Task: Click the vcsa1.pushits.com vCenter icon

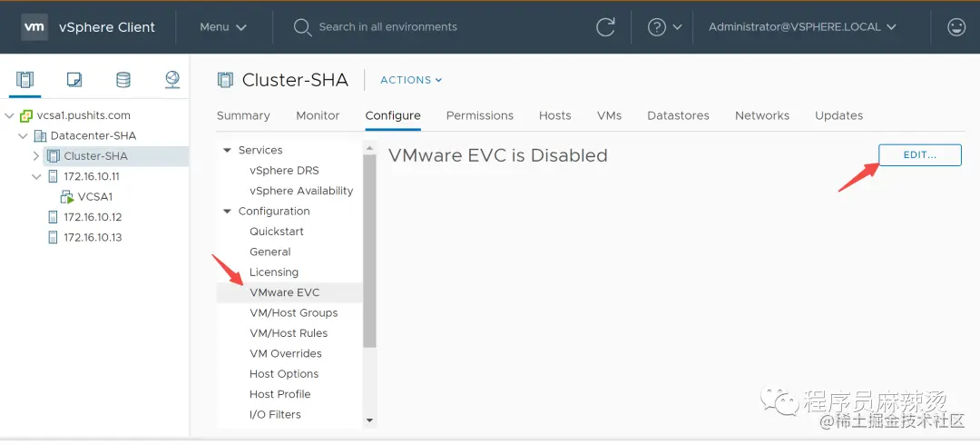Action: click(x=26, y=115)
